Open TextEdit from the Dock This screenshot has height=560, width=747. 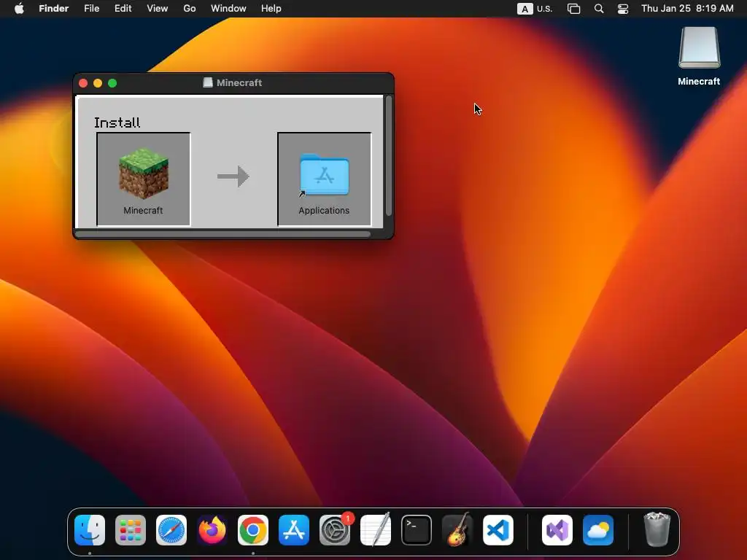pyautogui.click(x=376, y=530)
